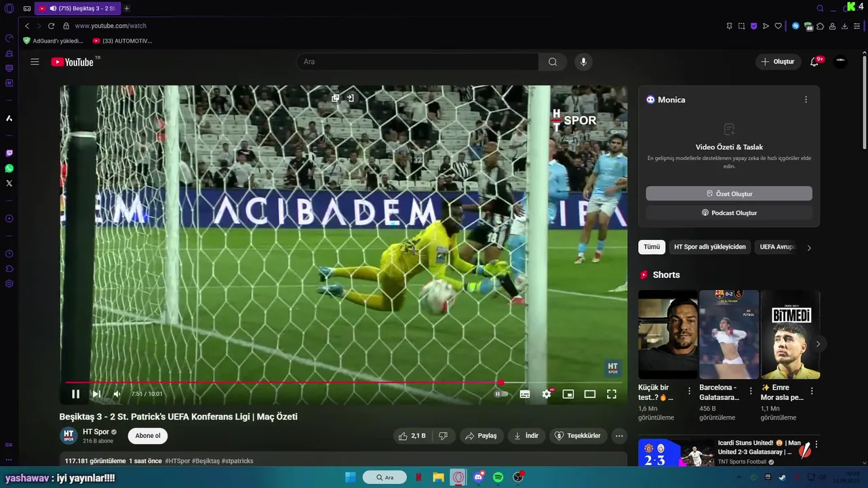Image resolution: width=868 pixels, height=488 pixels.
Task: Open options for Emre Mor short
Action: tap(812, 391)
